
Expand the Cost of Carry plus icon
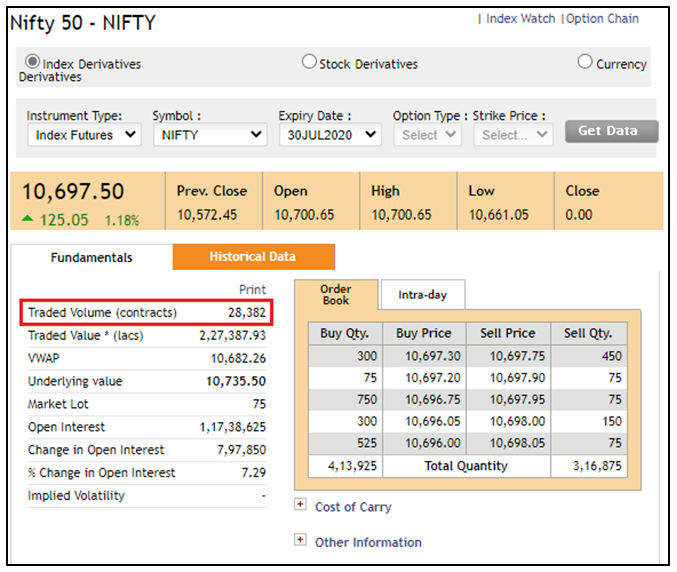(300, 504)
